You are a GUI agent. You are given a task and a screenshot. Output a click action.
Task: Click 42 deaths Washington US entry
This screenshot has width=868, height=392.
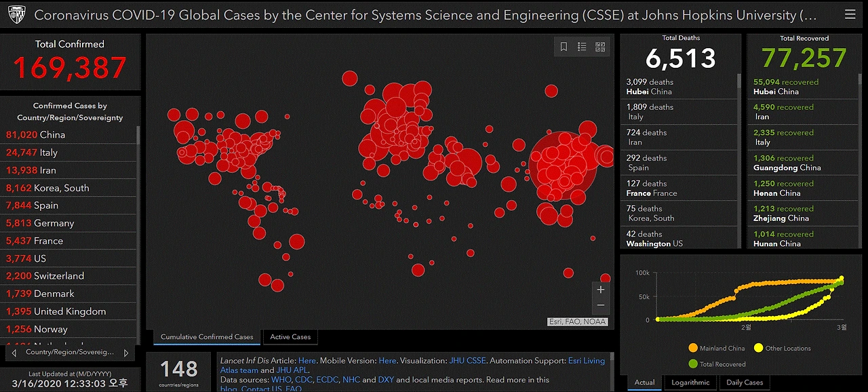pyautogui.click(x=679, y=238)
